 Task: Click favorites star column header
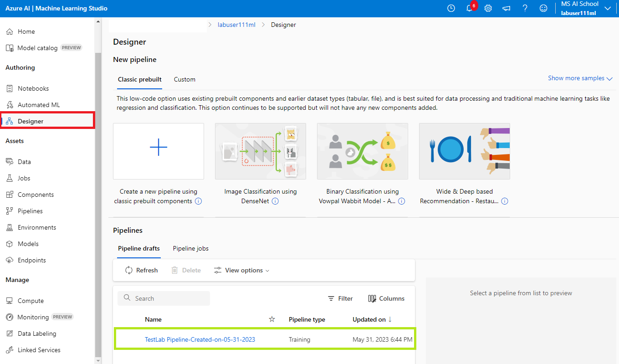click(x=272, y=319)
